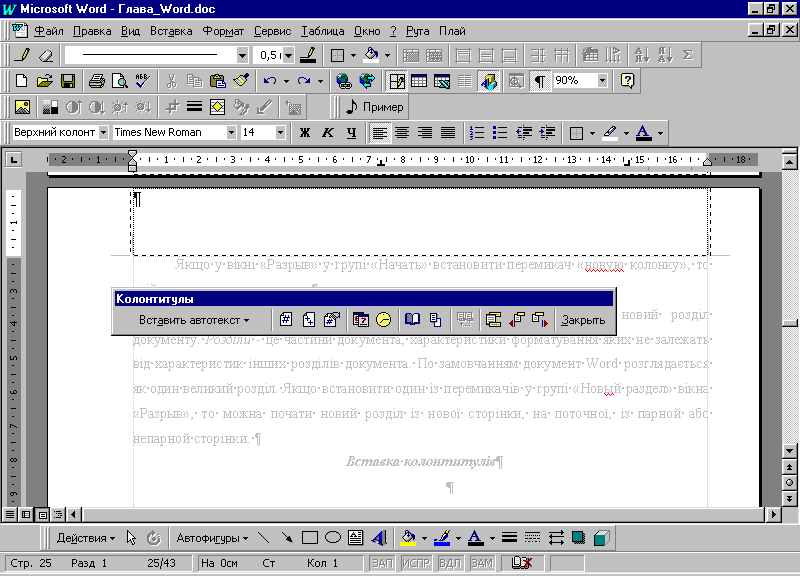Toggle bold formatting Ж
Viewport: 800px width, 576px height.
click(x=305, y=133)
